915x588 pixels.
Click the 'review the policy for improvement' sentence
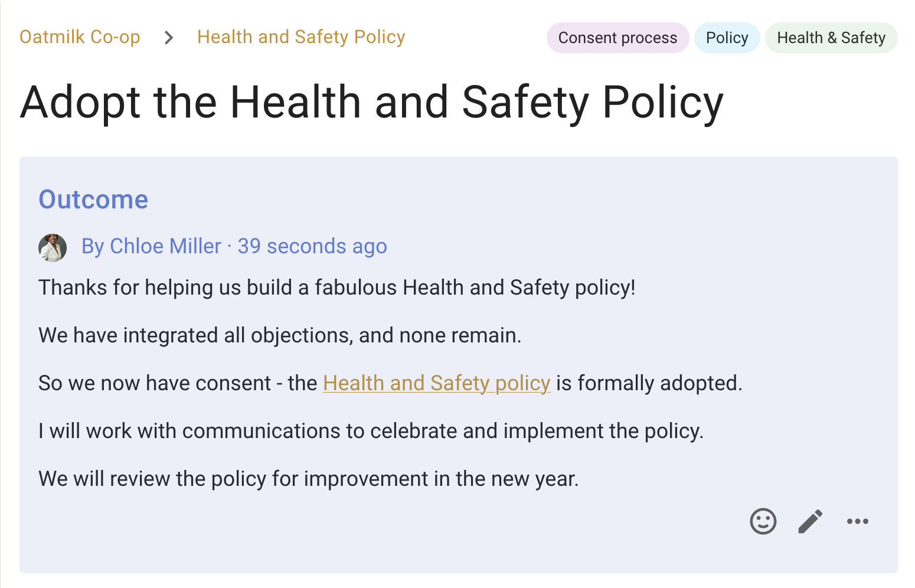[309, 479]
